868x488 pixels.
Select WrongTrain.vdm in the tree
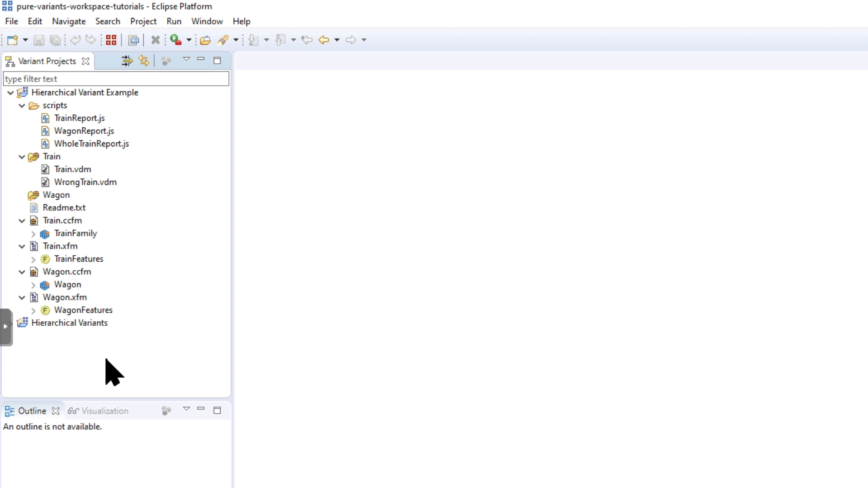(x=85, y=182)
